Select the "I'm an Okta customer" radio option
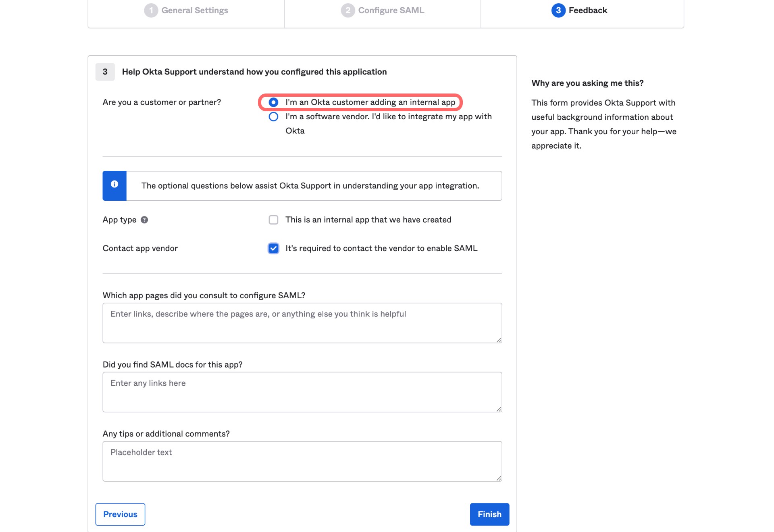Image resolution: width=774 pixels, height=532 pixels. (x=273, y=102)
